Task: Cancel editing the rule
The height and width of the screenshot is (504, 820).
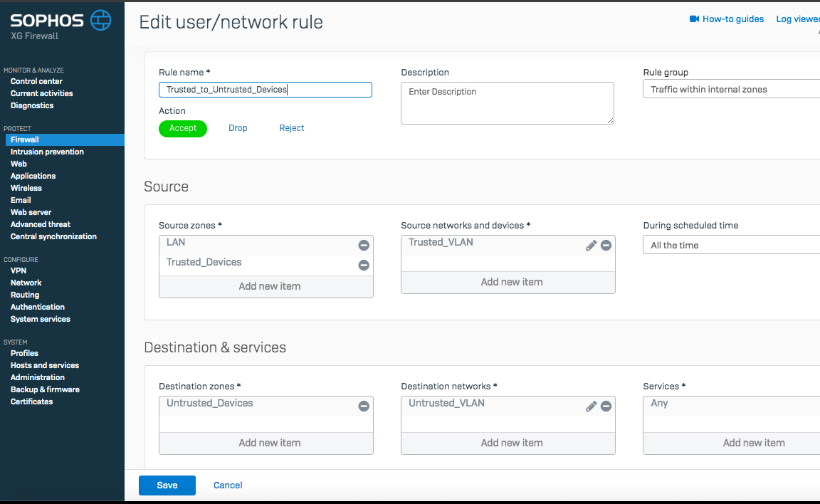Action: click(228, 485)
